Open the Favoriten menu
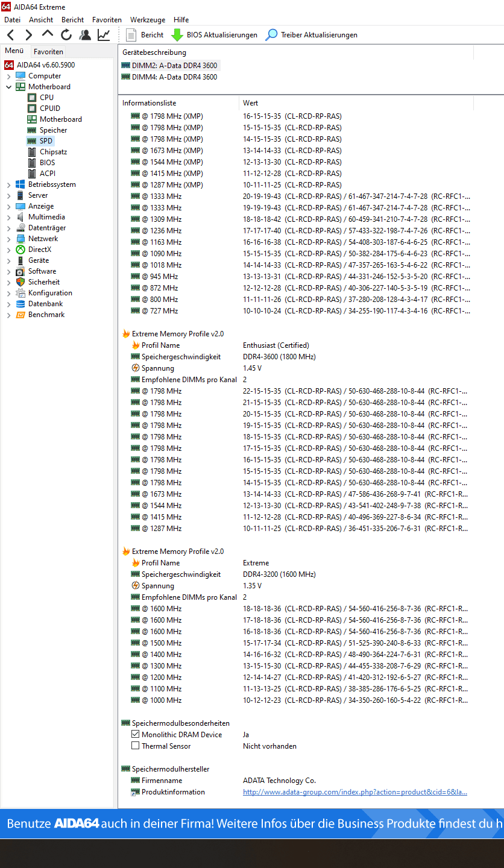This screenshot has height=868, width=504. pos(107,20)
